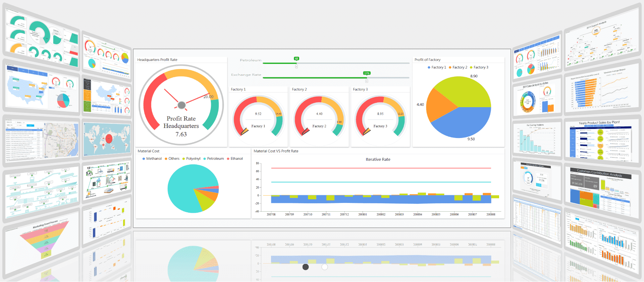Select the Headquarters Profit Rate gauge
The width and height of the screenshot is (644, 282).
tap(181, 105)
